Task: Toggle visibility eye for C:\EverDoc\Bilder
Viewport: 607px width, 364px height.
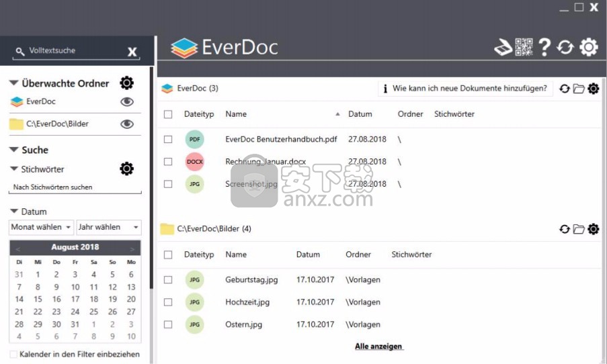Action: pyautogui.click(x=127, y=124)
